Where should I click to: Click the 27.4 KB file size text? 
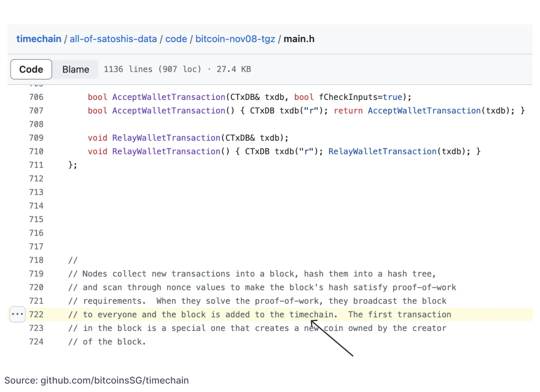(x=234, y=69)
